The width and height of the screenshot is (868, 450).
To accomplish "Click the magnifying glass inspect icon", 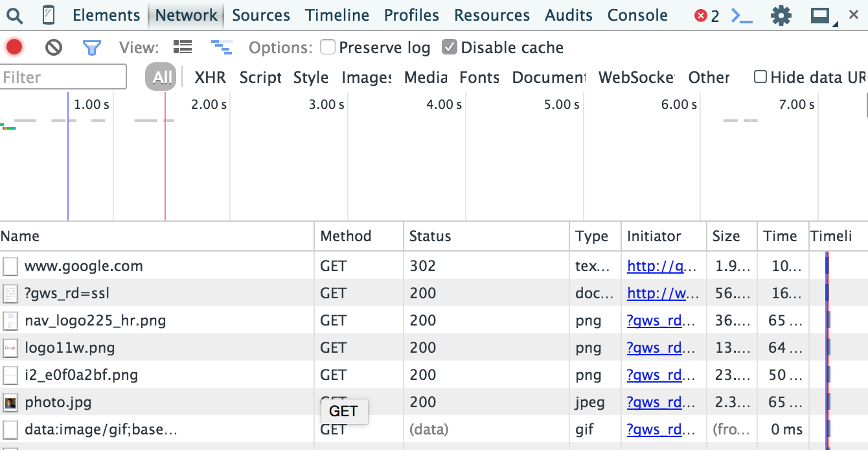I will (15, 16).
